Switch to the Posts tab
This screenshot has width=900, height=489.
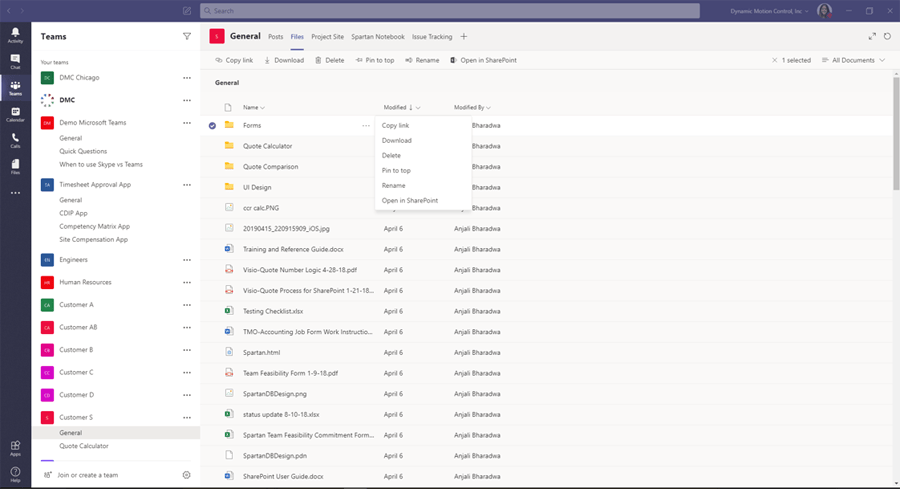pos(276,37)
